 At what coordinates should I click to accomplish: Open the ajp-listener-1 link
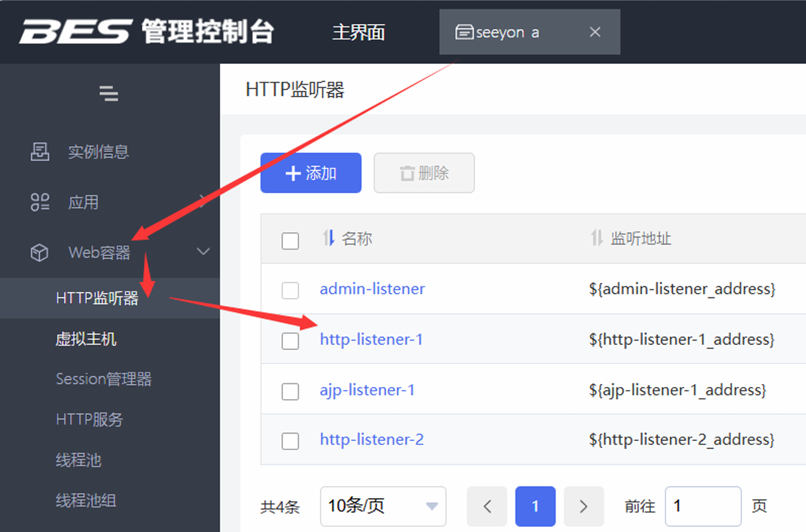click(x=367, y=390)
